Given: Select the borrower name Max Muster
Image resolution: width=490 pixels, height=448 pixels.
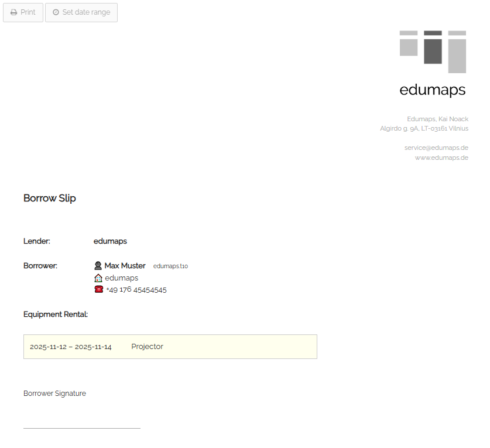Looking at the screenshot, I should click(125, 266).
